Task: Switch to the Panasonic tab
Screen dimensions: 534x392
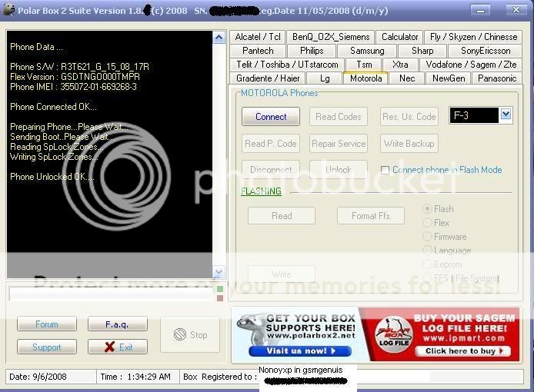Action: click(497, 78)
